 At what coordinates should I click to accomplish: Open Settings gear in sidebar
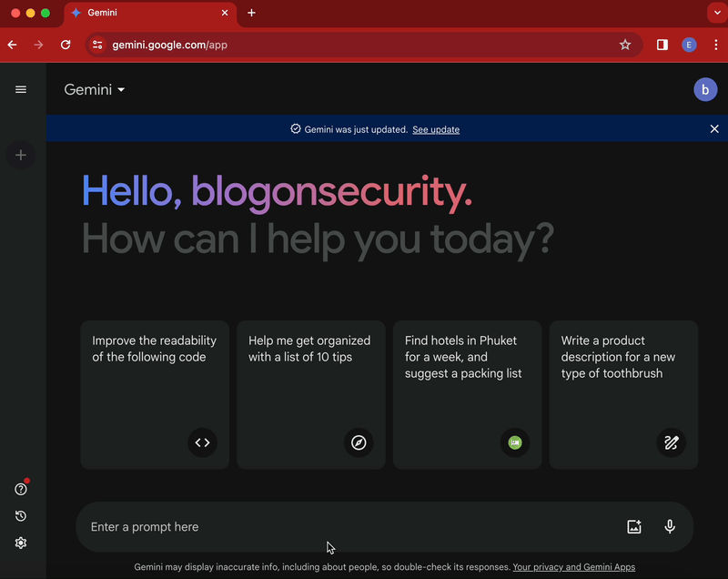tap(20, 543)
